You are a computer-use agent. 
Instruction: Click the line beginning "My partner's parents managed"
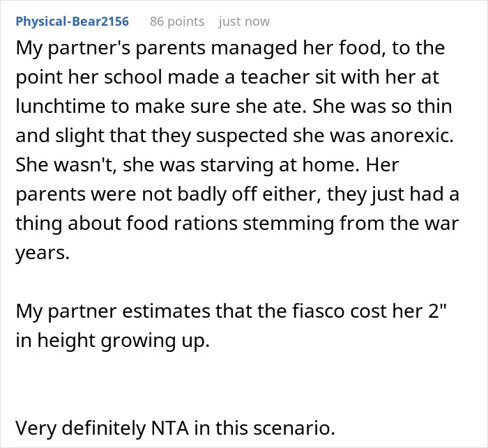tap(230, 49)
